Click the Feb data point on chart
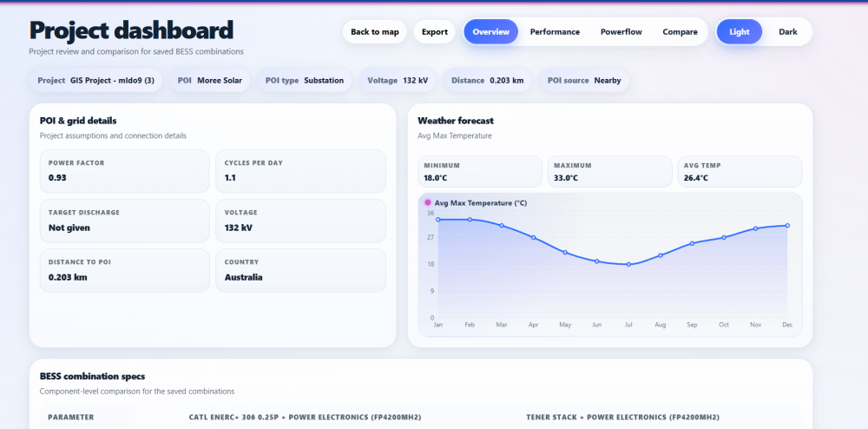Viewport: 868px width, 429px height. tap(470, 220)
